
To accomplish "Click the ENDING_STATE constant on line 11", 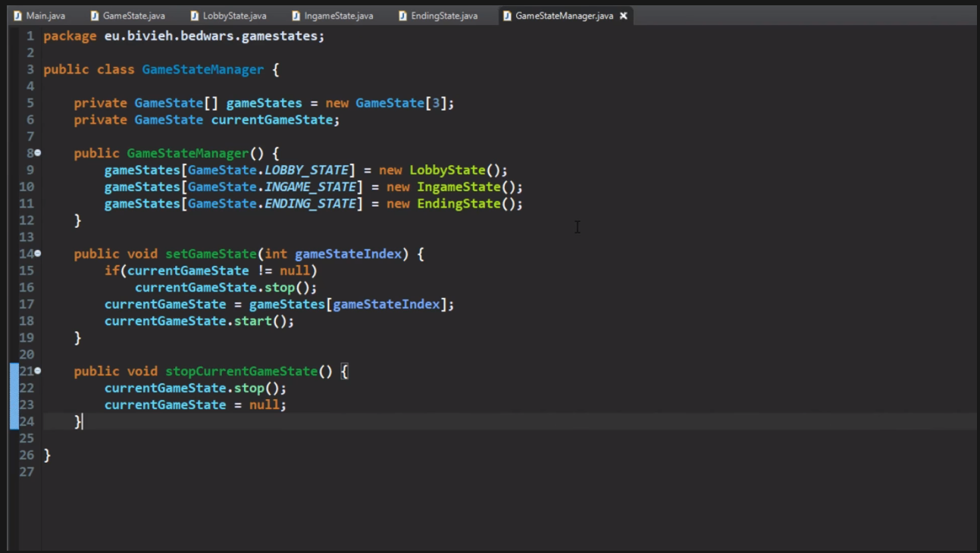I will tap(310, 204).
